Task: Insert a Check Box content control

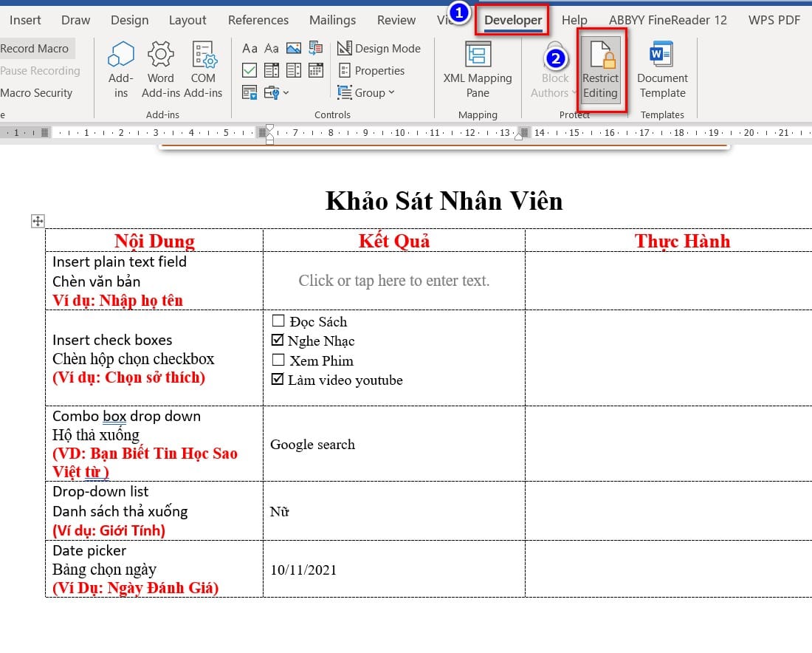Action: coord(250,70)
